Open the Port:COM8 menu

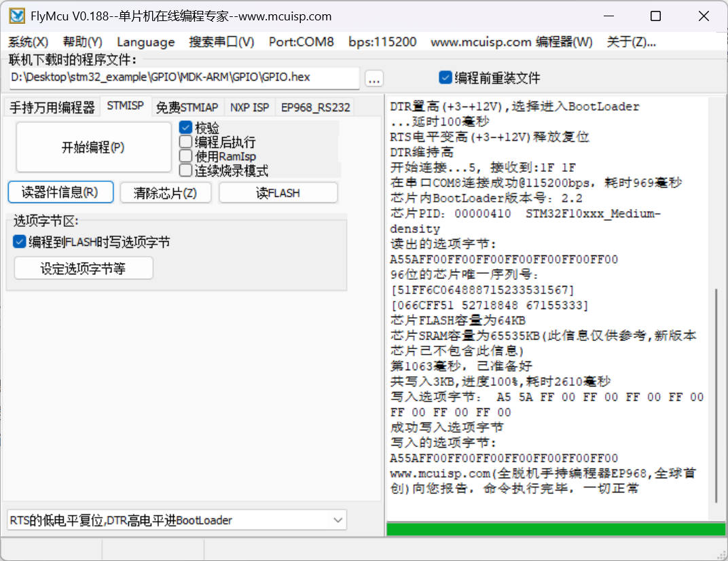click(x=302, y=42)
